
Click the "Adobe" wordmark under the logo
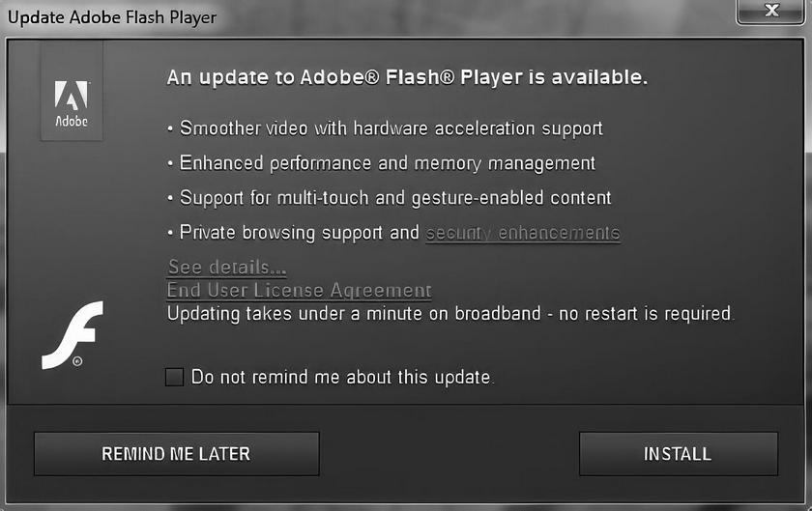click(71, 122)
